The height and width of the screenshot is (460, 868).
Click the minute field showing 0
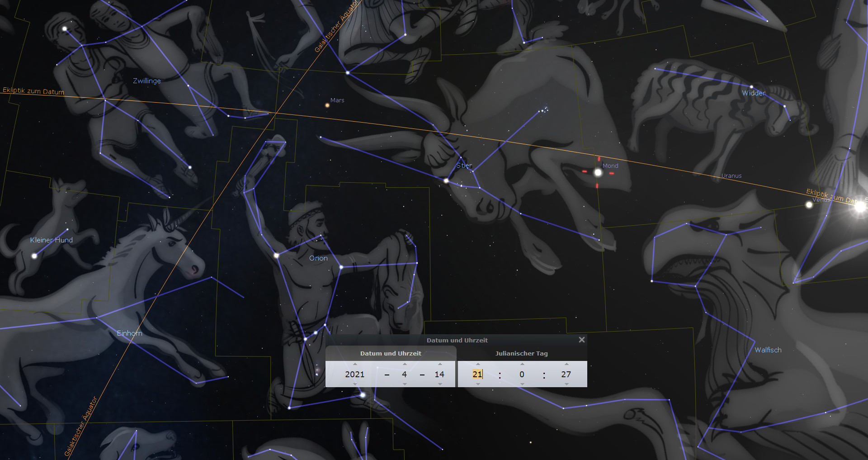[522, 374]
